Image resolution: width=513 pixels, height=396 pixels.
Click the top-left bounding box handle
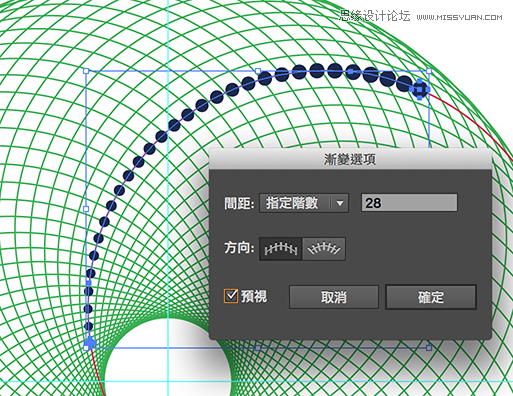coord(86,71)
